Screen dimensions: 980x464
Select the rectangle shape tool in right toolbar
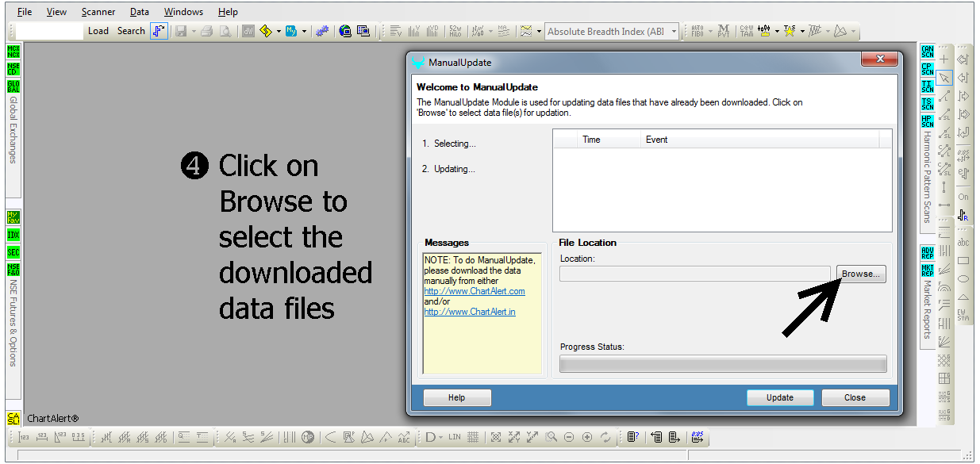coord(963,260)
